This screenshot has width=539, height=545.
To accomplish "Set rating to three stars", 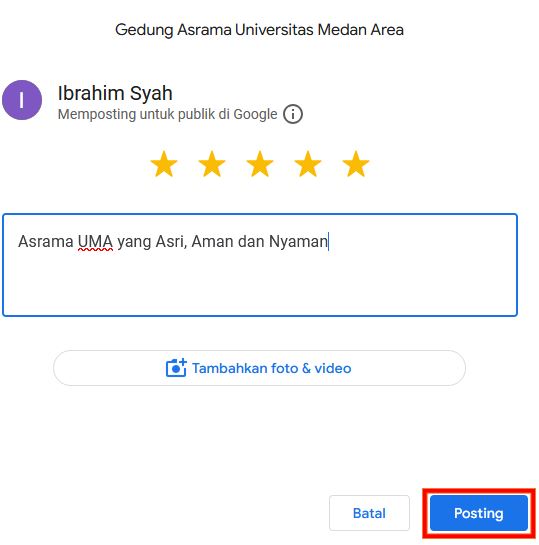I will (260, 164).
